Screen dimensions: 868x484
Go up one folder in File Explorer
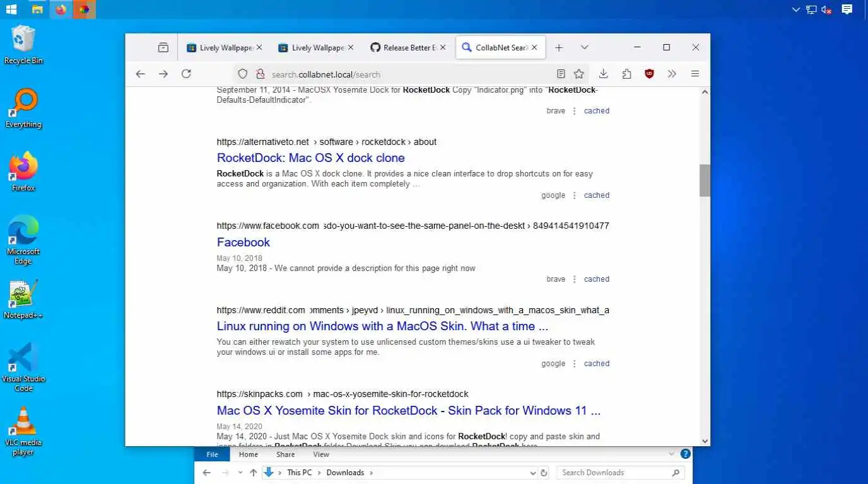click(x=253, y=473)
